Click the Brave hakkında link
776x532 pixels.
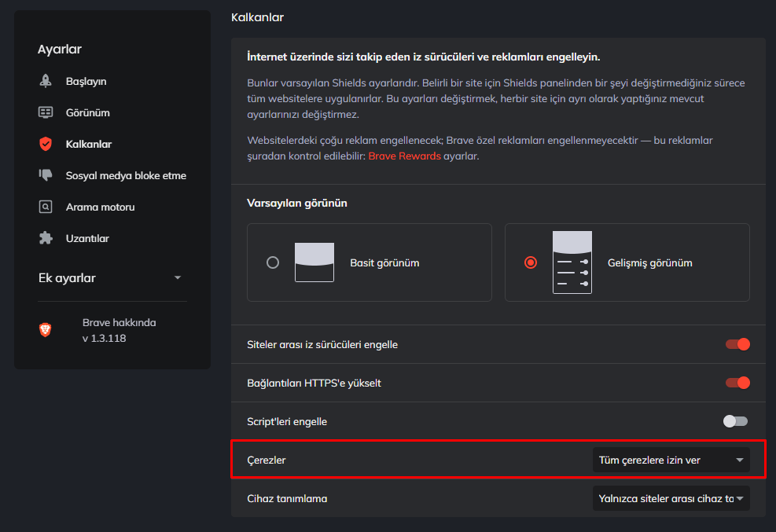120,322
